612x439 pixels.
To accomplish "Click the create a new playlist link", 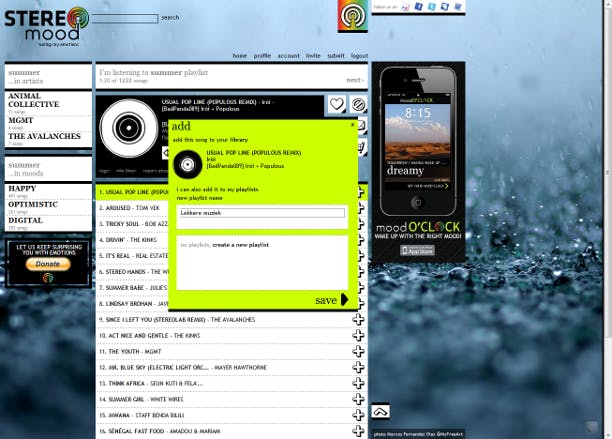I will click(240, 245).
